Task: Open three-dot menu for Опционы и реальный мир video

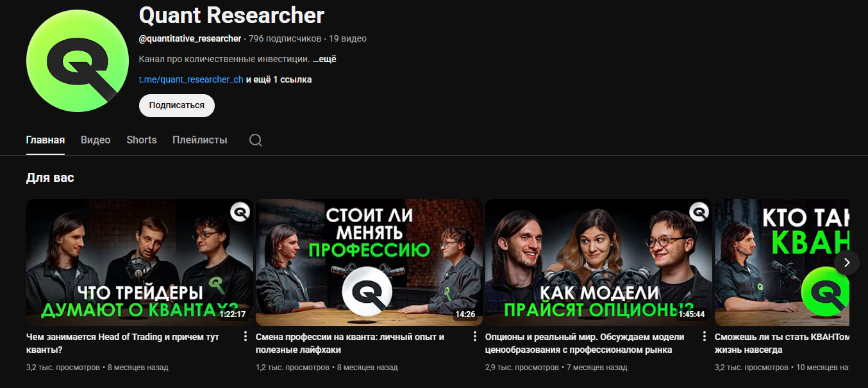Action: pos(705,337)
